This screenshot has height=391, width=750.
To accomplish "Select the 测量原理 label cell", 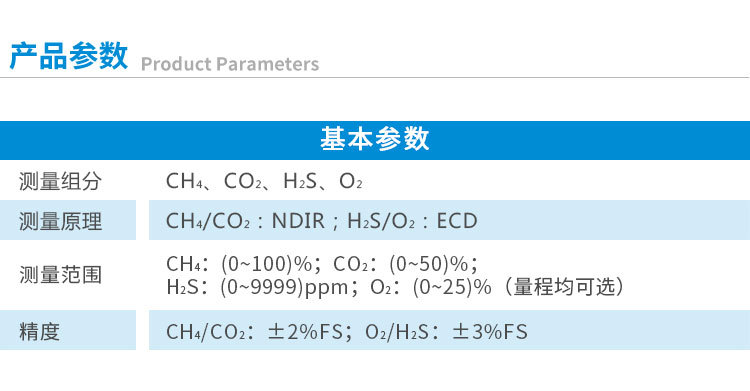I will (68, 220).
